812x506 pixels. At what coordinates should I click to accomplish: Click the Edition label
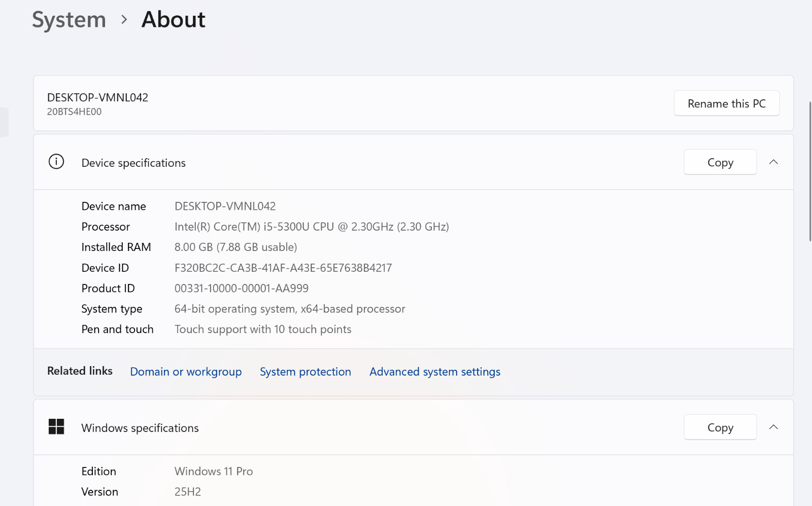pyautogui.click(x=99, y=472)
